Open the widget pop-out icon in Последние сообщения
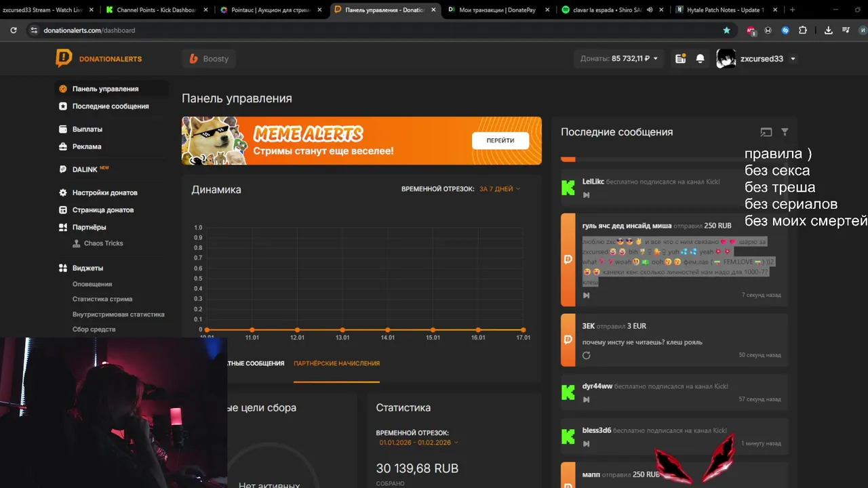 coord(766,132)
